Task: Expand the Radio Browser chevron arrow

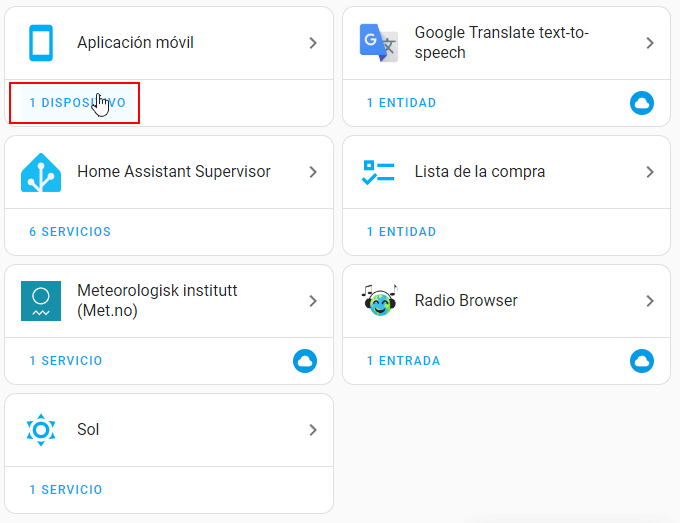Action: [650, 301]
